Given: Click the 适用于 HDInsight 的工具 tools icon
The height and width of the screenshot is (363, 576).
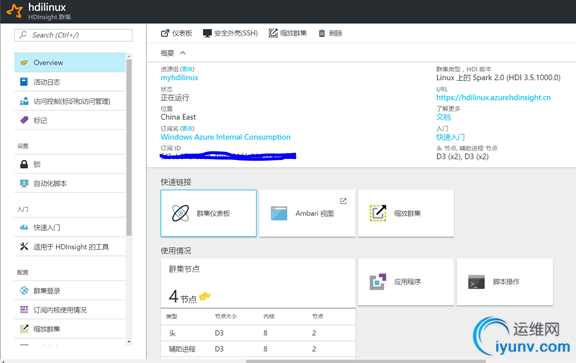Looking at the screenshot, I should pyautogui.click(x=24, y=246).
